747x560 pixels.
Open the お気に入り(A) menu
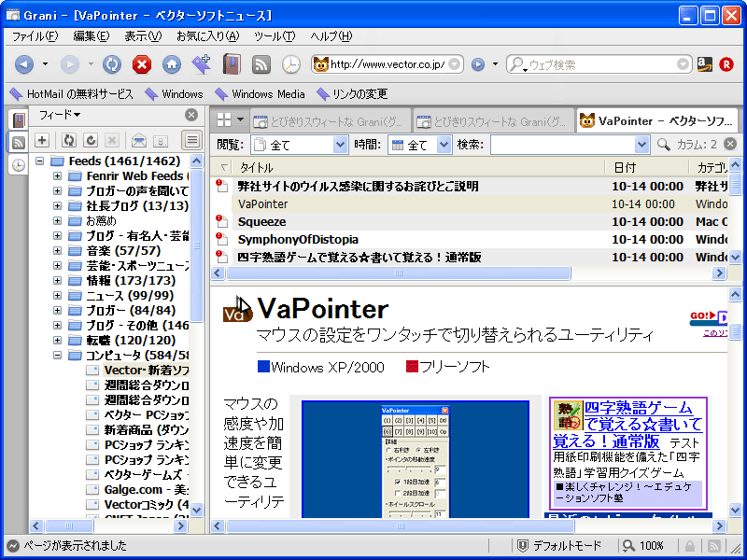207,36
